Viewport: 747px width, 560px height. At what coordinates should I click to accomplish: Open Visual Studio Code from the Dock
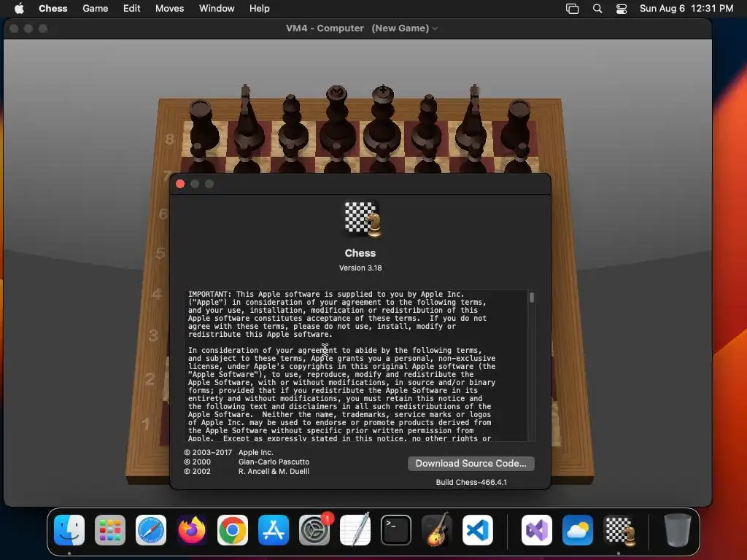click(x=478, y=529)
